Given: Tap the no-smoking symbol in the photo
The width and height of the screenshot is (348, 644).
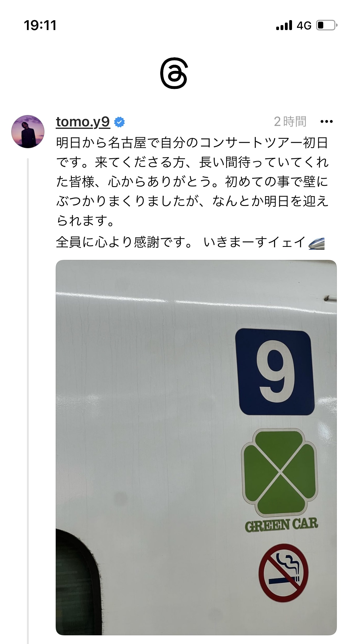Looking at the screenshot, I should tap(284, 573).
